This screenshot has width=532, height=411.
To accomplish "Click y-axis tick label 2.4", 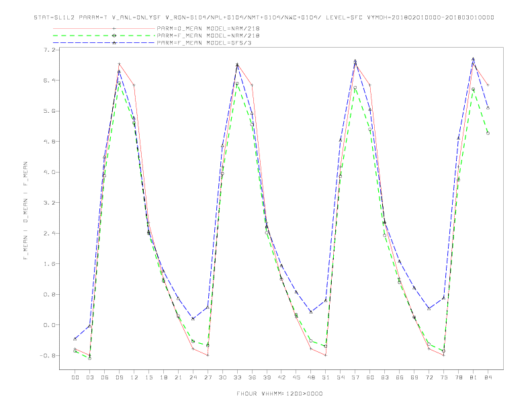I will point(49,233).
